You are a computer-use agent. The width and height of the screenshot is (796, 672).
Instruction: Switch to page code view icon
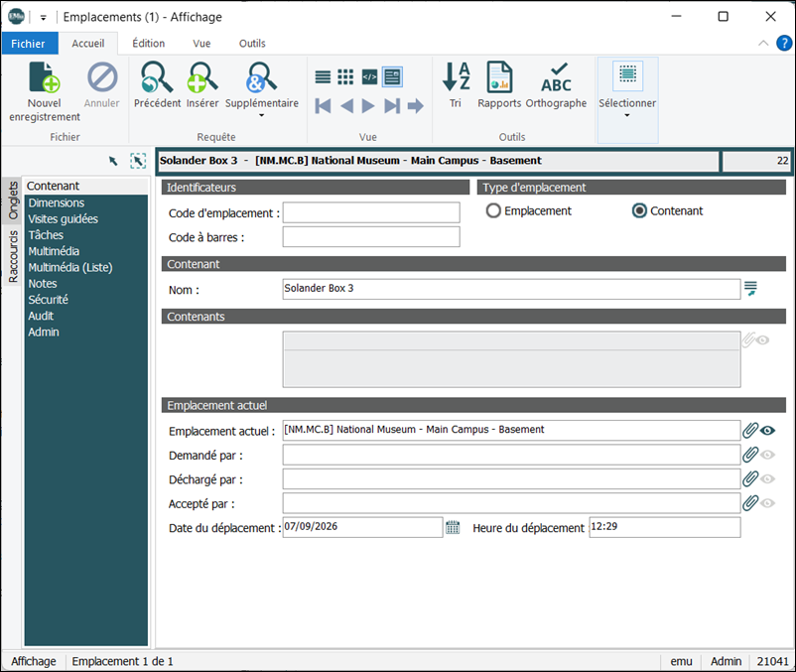click(369, 77)
